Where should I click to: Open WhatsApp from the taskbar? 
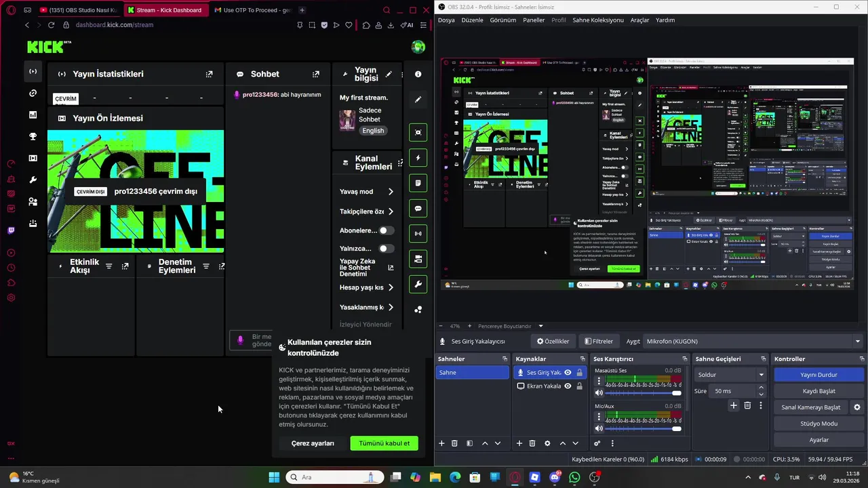point(574,477)
